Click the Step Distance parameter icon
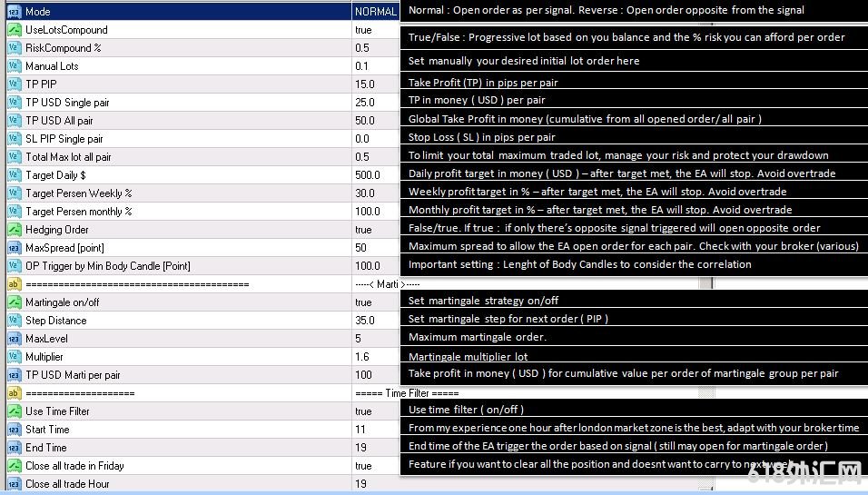The height and width of the screenshot is (495, 868). point(14,321)
